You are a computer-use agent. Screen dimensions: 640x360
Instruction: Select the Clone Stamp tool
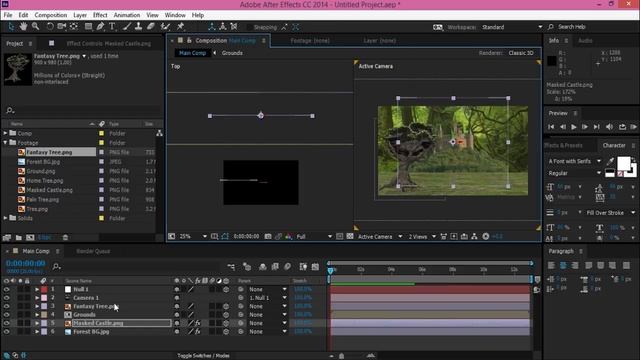click(x=139, y=27)
